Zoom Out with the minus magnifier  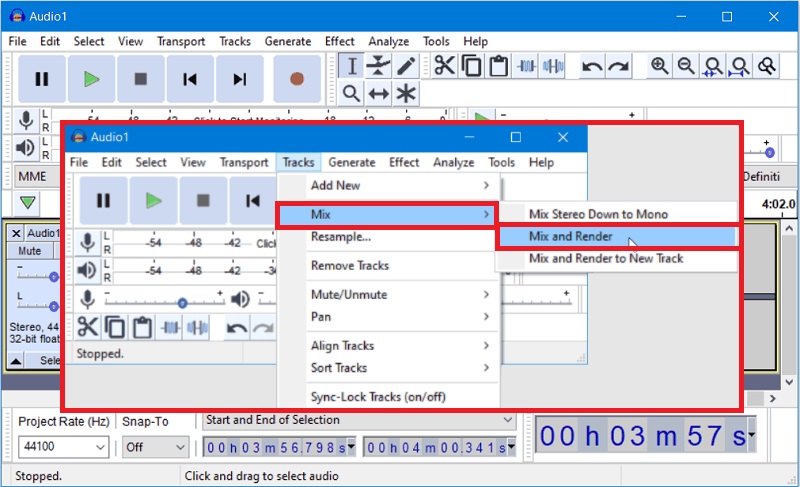tap(686, 66)
